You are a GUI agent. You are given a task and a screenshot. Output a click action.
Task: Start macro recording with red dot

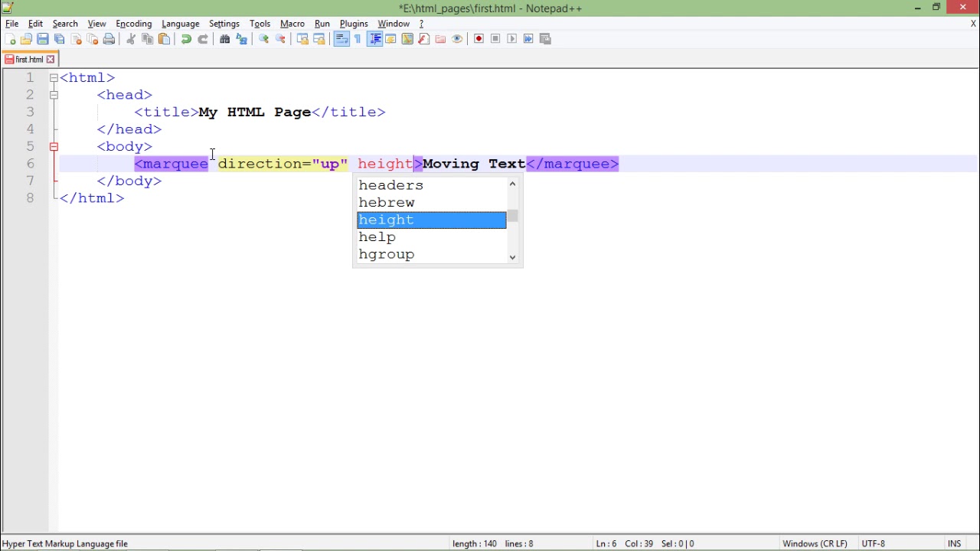[x=479, y=39]
